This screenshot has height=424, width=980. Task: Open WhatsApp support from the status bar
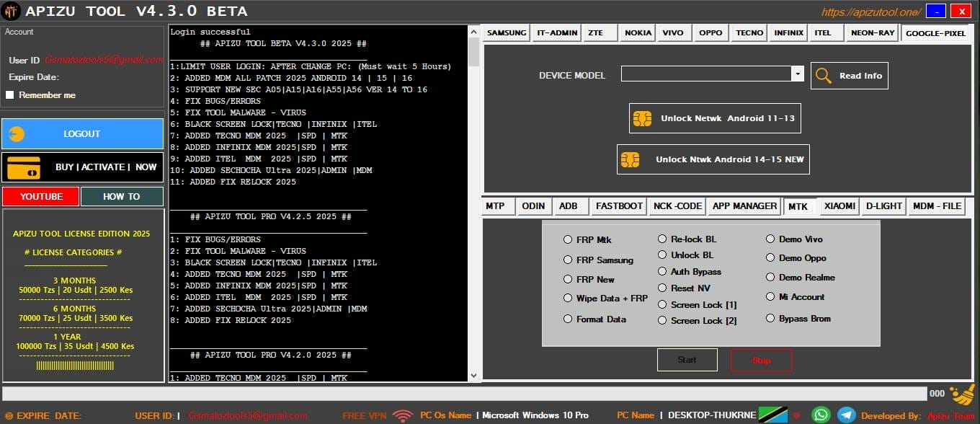coord(821,415)
